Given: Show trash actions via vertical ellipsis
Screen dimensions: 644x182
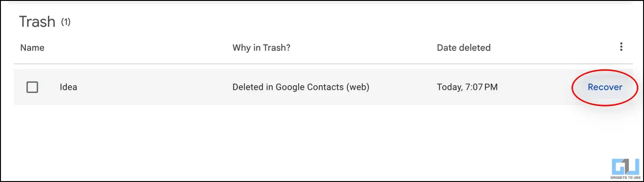Looking at the screenshot, I should [x=621, y=47].
